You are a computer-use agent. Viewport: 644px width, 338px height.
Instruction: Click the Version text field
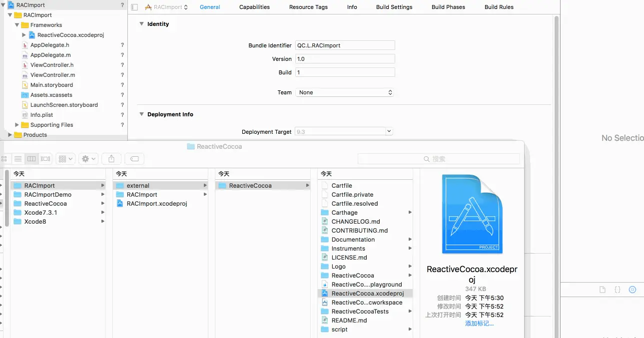coord(345,59)
